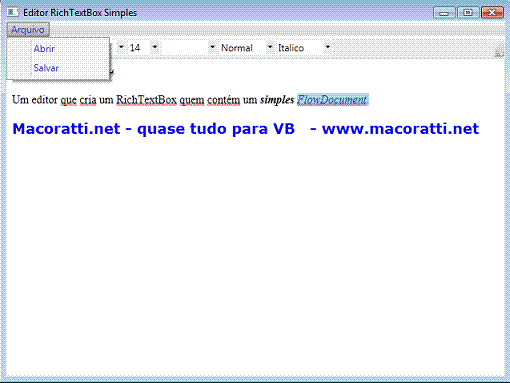Open the empty combo box beside font size
510x383 pixels.
pos(189,48)
